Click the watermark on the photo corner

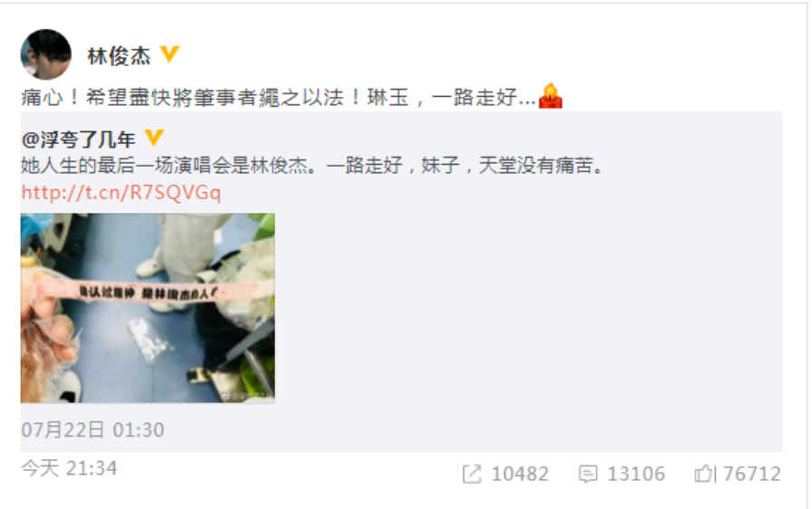pyautogui.click(x=246, y=397)
